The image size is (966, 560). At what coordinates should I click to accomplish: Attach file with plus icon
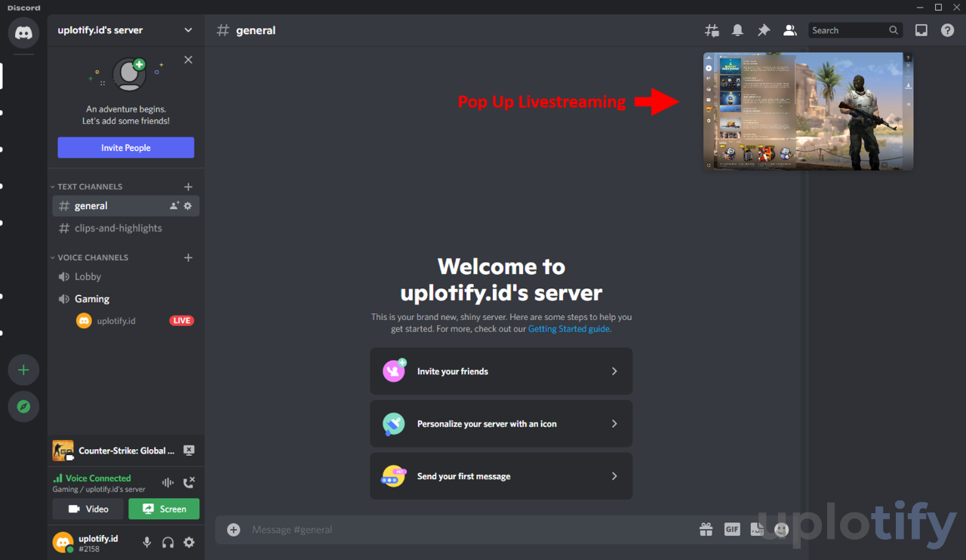(234, 530)
